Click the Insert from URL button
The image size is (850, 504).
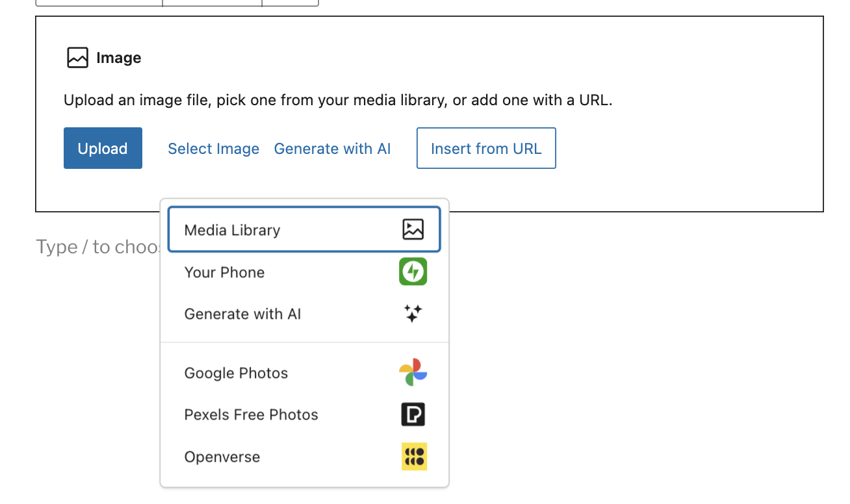[485, 149]
